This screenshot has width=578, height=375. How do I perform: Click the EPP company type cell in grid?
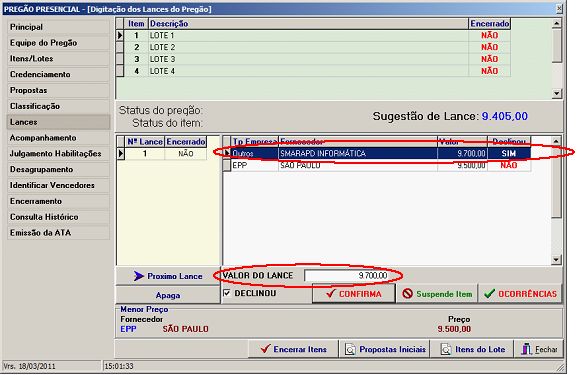tap(255, 166)
